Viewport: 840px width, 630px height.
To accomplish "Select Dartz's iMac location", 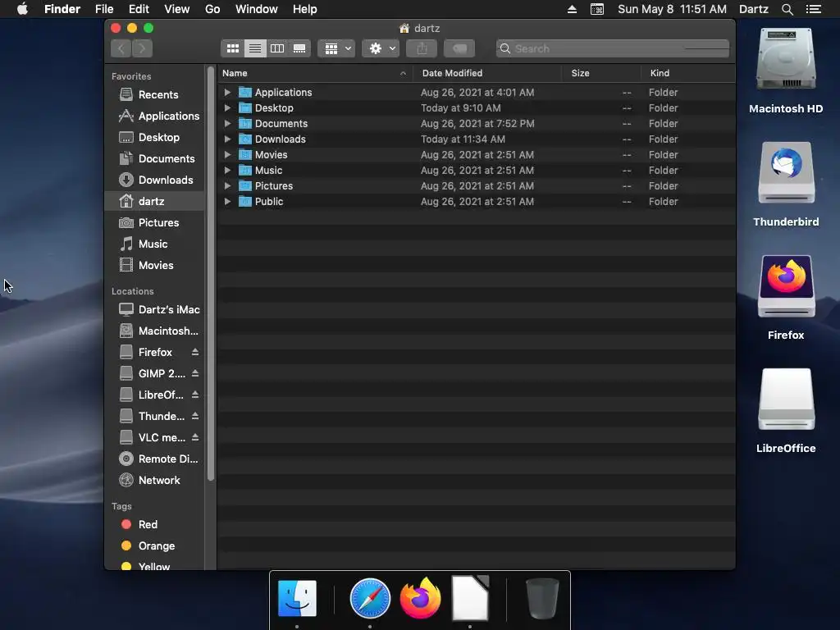I will (x=155, y=309).
